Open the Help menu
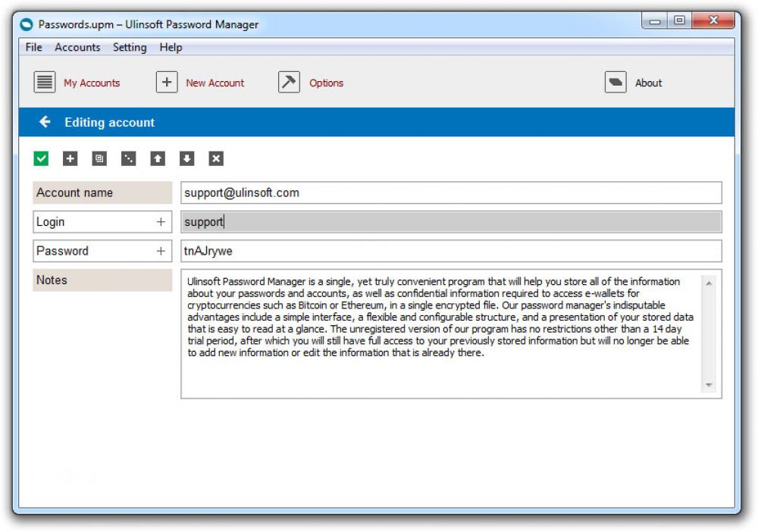The height and width of the screenshot is (532, 758). tap(171, 47)
